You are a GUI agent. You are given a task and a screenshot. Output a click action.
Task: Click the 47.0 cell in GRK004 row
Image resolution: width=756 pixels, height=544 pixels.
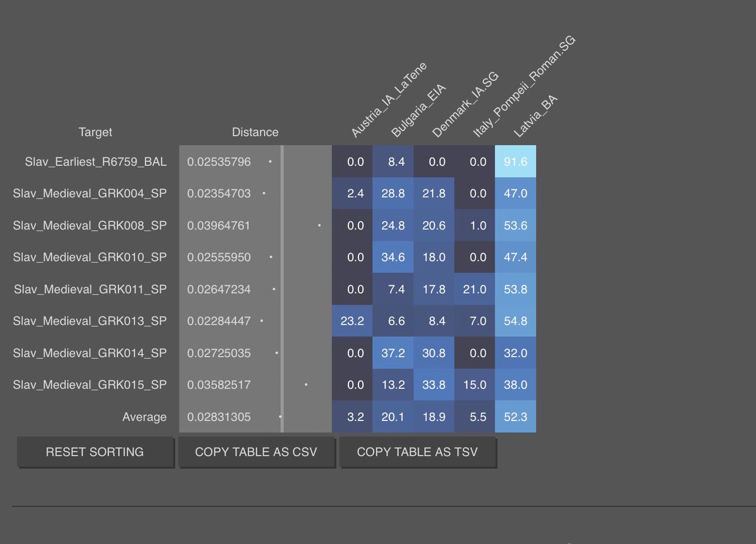pos(515,194)
